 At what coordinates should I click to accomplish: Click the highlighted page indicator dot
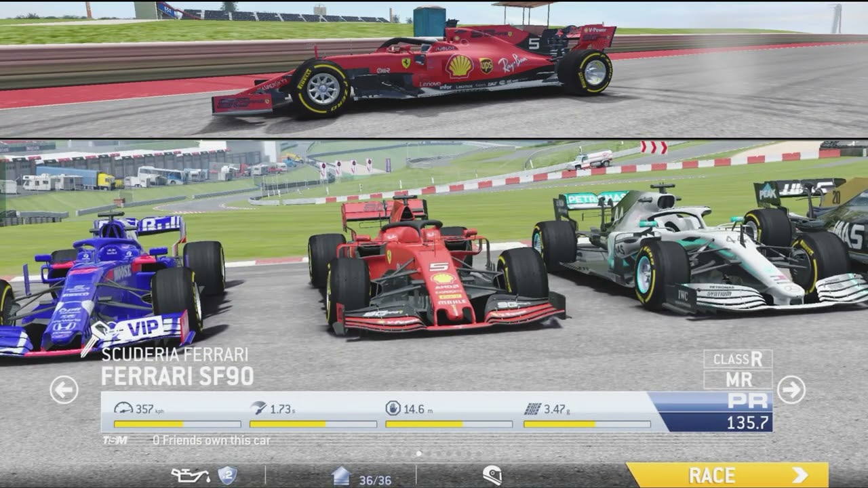[418, 453]
